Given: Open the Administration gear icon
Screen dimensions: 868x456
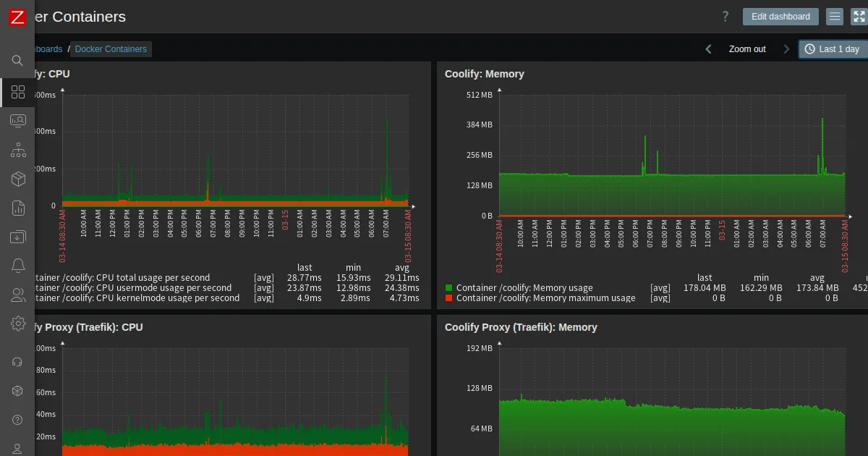Looking at the screenshot, I should (18, 324).
